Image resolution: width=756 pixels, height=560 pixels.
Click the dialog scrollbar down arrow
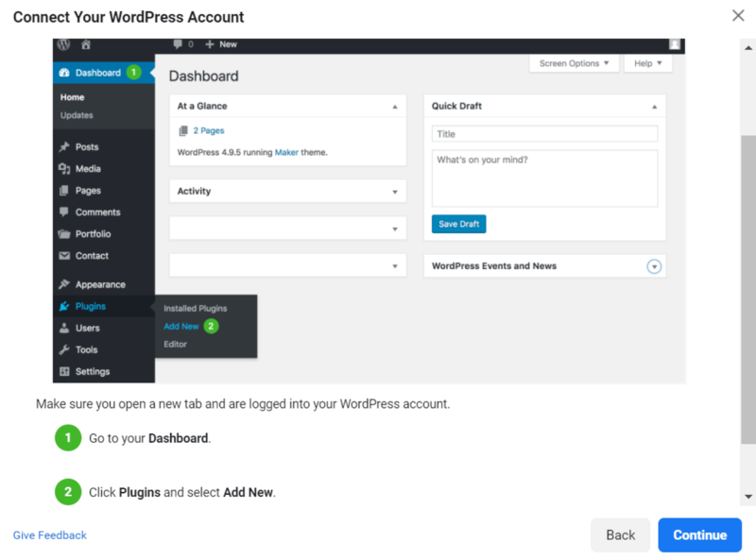tap(748, 497)
